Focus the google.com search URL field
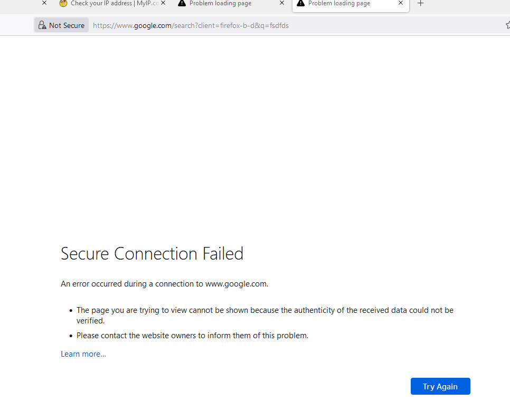510x420 pixels. tap(191, 25)
